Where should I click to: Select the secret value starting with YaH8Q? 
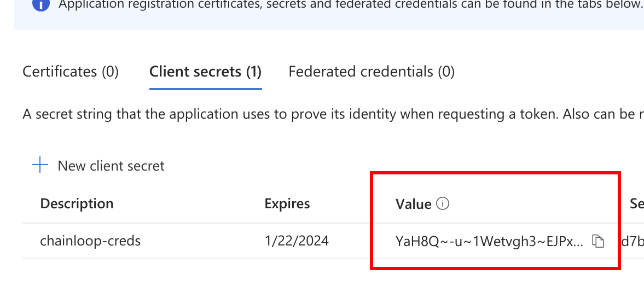click(x=489, y=241)
